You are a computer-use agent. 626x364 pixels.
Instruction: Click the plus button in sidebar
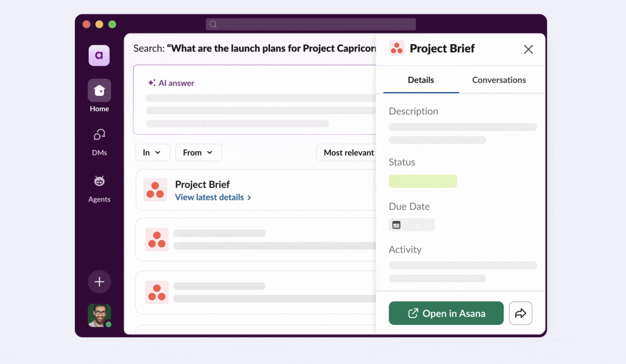click(99, 282)
